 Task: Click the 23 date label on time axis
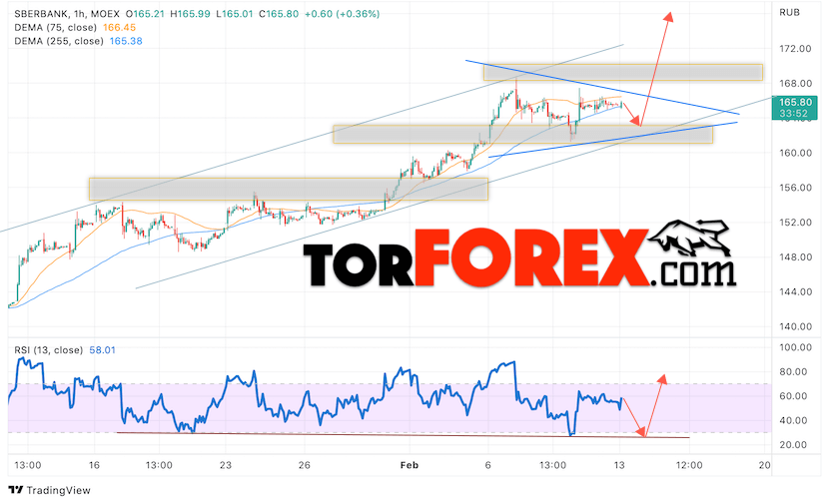pos(226,465)
